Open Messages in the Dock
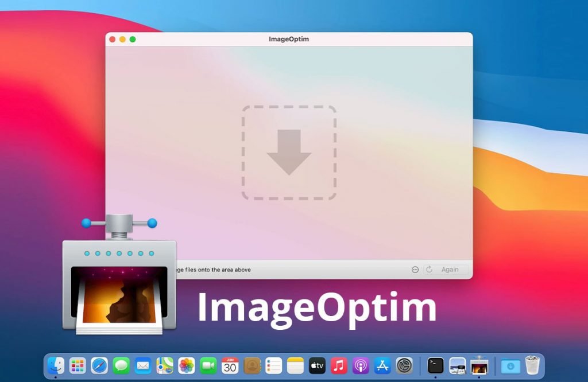The width and height of the screenshot is (588, 382). tap(121, 365)
